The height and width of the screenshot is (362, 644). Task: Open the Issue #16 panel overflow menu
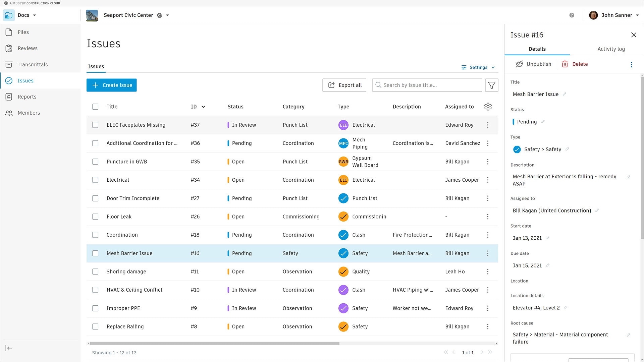tap(631, 64)
